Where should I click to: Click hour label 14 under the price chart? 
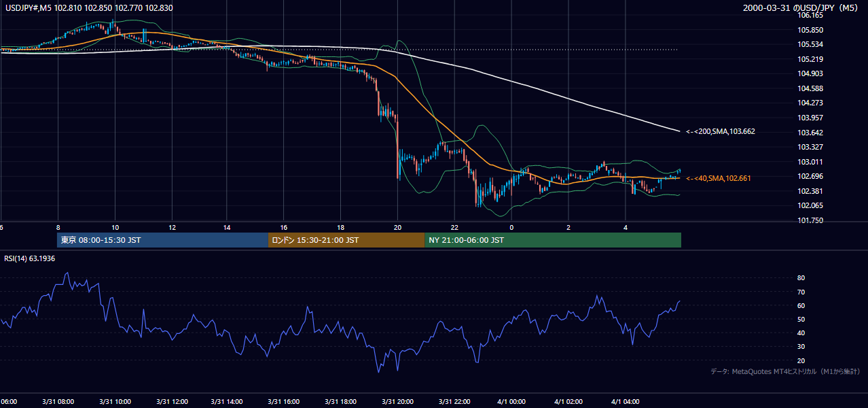[x=228, y=228]
